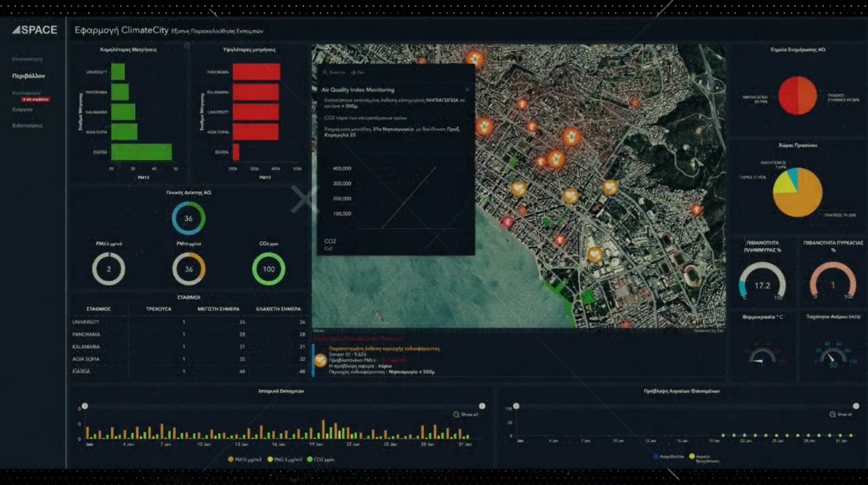Click the flood probability gauge showing 17.2

[x=762, y=282]
